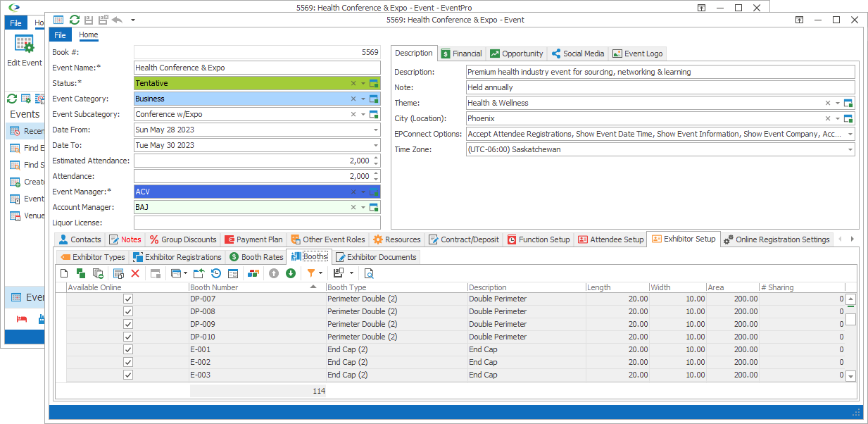The height and width of the screenshot is (424, 868).
Task: Click the export arrow icon in the Booths toolbar
Action: point(199,273)
